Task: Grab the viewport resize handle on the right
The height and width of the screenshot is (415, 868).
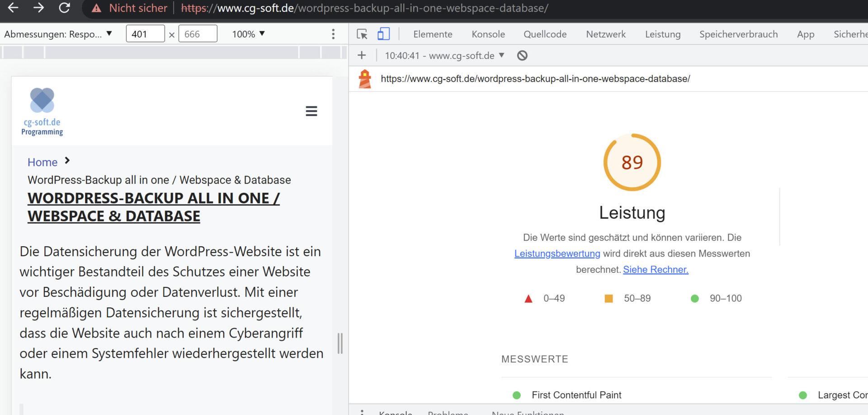Action: coord(340,343)
